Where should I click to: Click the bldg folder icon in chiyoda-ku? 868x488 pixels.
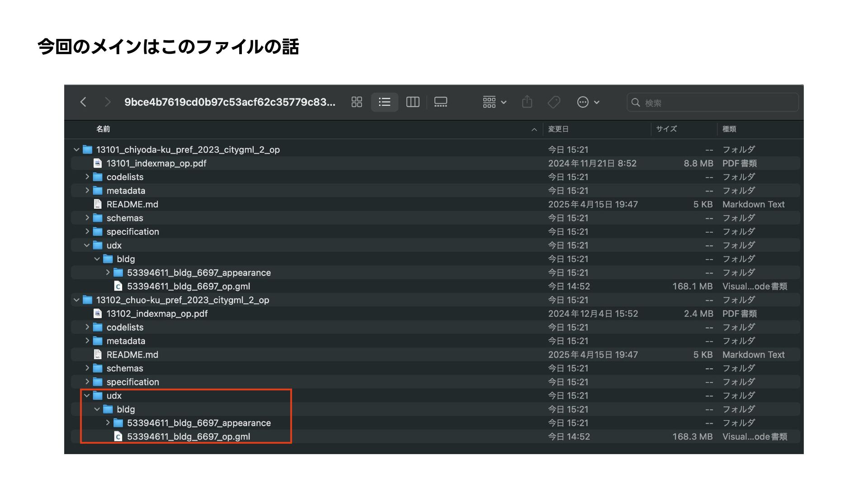coord(108,259)
